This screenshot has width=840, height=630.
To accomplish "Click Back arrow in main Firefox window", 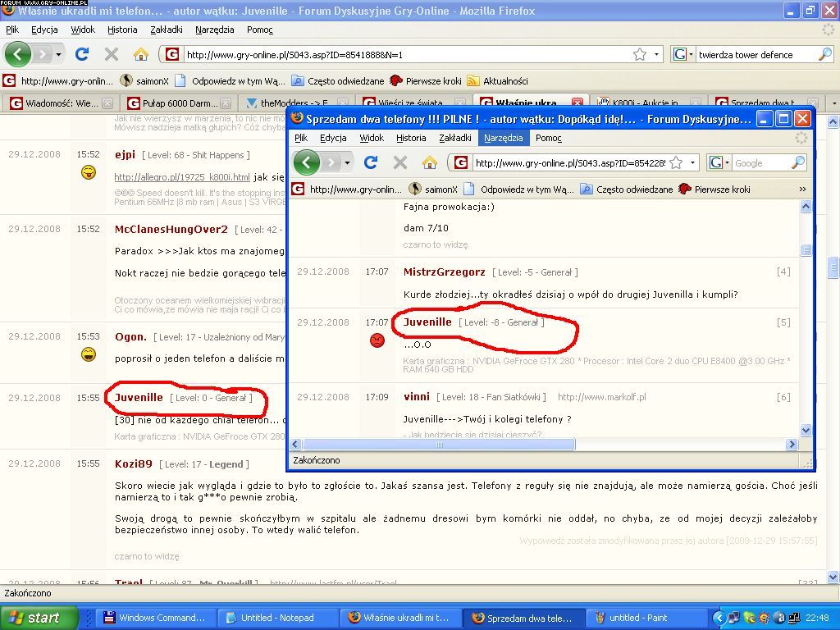I will 18,54.
